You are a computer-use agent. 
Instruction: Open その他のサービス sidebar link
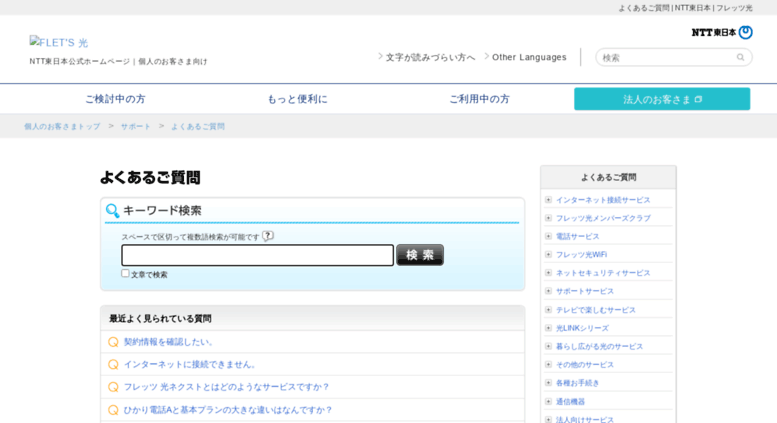coord(585,365)
